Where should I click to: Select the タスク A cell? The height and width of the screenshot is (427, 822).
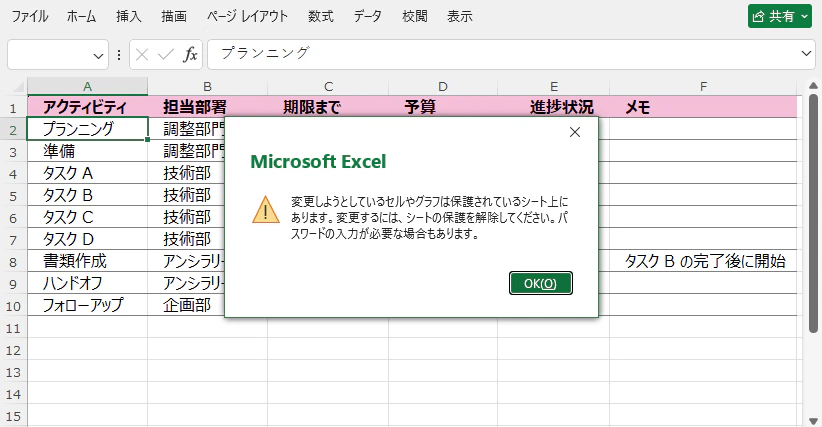pyautogui.click(x=88, y=173)
